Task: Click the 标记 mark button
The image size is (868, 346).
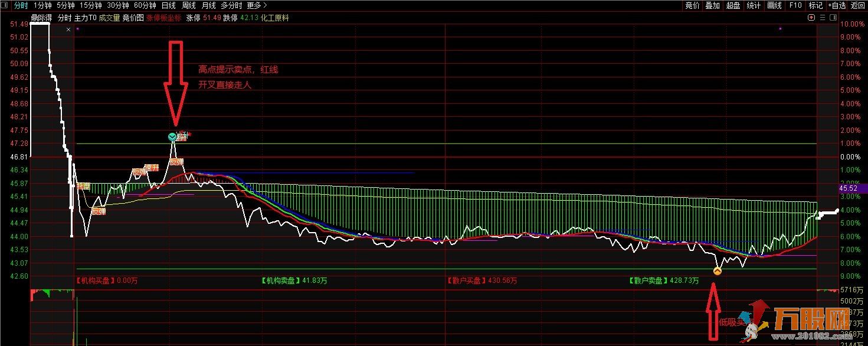Action: tap(815, 5)
